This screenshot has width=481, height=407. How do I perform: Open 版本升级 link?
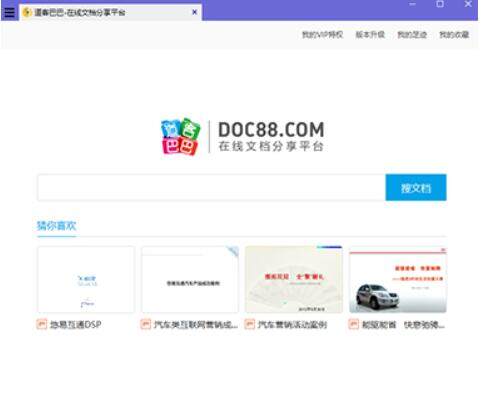[370, 34]
